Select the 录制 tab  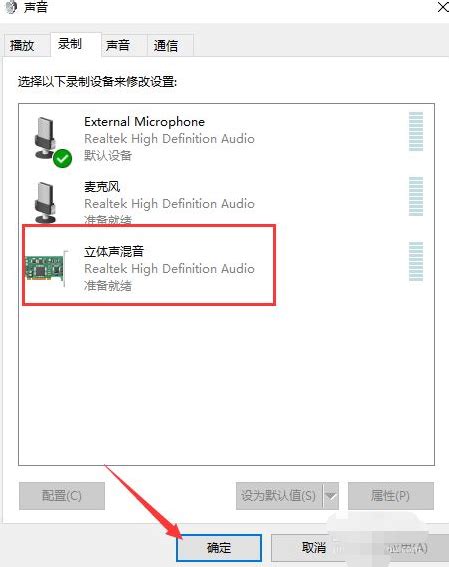(70, 44)
